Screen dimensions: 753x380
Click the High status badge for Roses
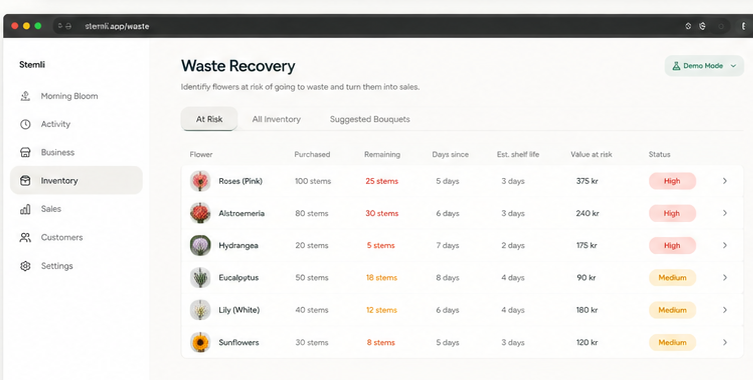pos(672,181)
